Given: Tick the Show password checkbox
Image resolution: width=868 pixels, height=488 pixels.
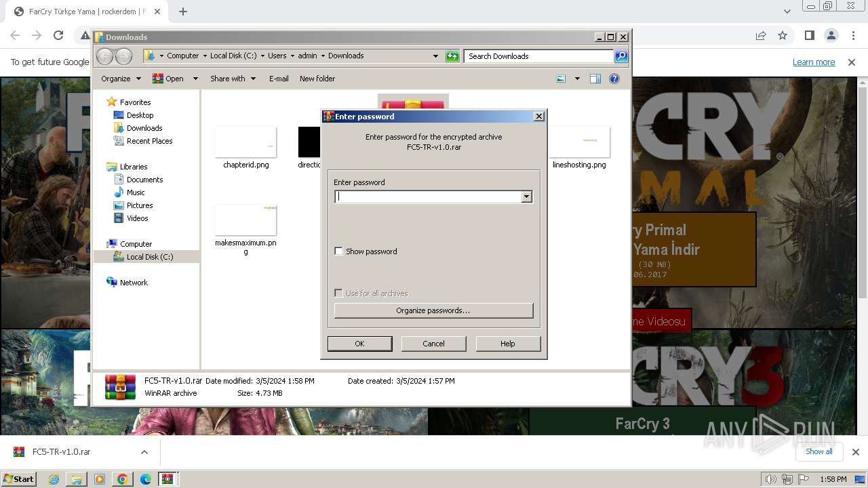Looking at the screenshot, I should pyautogui.click(x=338, y=251).
